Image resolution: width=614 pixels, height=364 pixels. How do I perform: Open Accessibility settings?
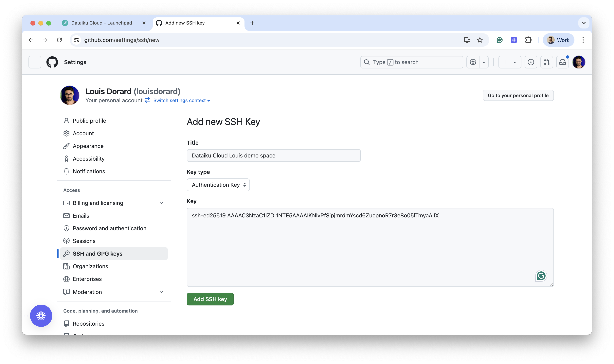tap(89, 159)
